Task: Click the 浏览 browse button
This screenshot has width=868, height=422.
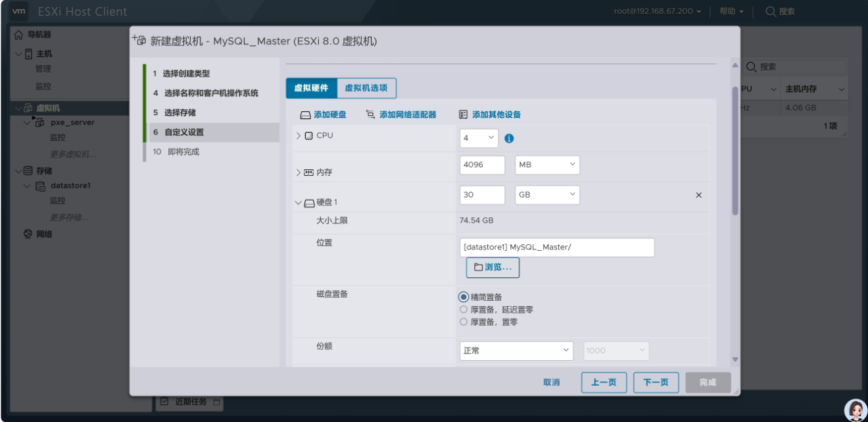Action: [x=493, y=267]
